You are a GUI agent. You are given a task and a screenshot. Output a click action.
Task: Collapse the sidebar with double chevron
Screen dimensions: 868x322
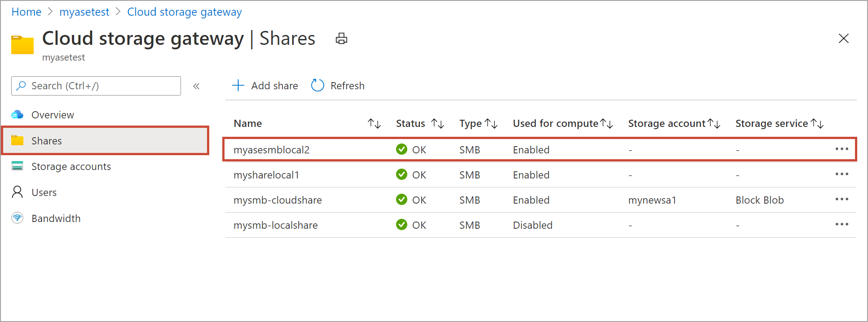(x=196, y=86)
